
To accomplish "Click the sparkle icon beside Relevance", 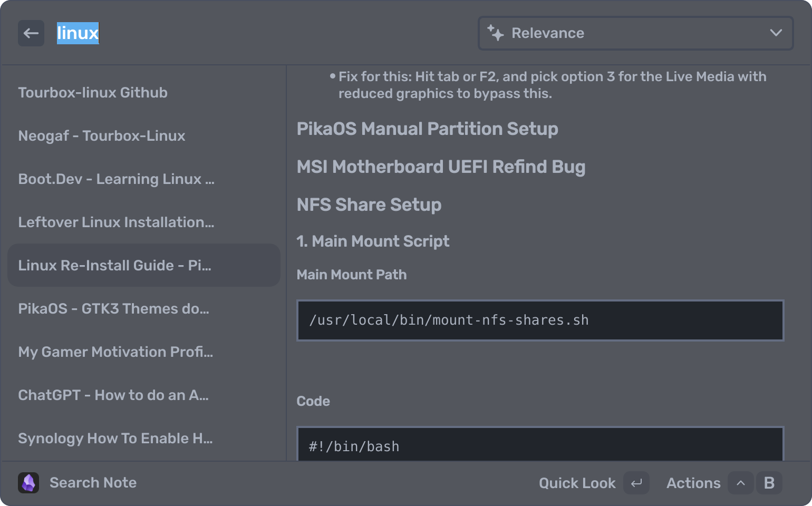I will [x=495, y=33].
